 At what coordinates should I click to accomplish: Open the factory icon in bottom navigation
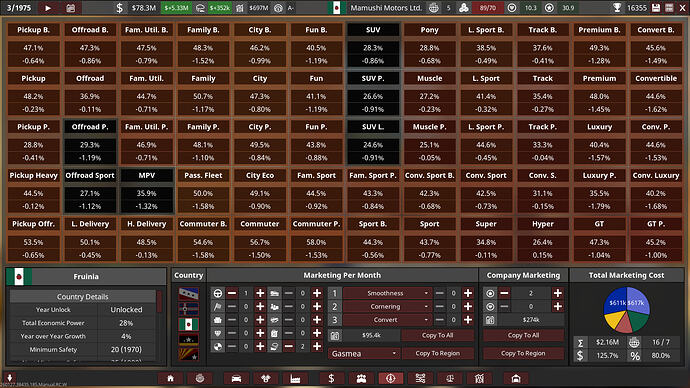tap(295, 378)
